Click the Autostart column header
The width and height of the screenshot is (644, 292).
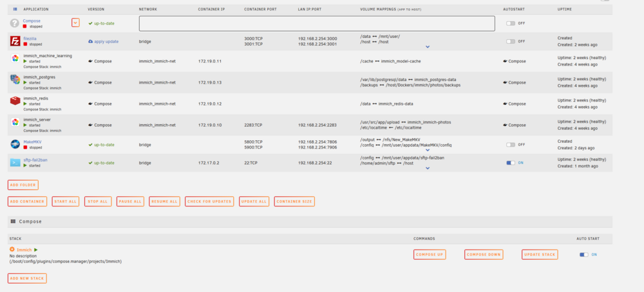click(x=514, y=9)
